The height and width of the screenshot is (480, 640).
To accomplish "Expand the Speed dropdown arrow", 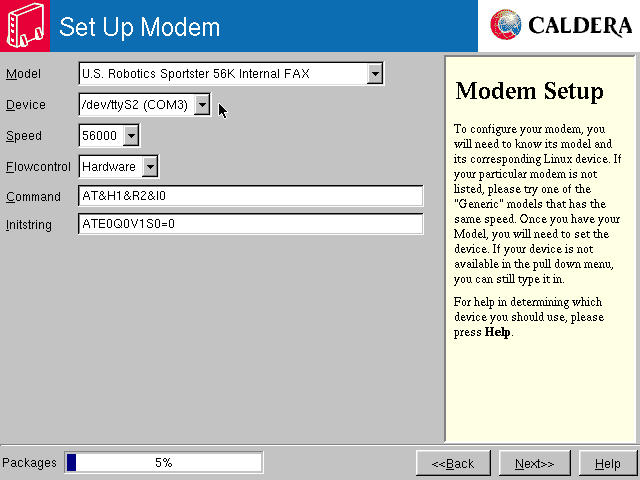I will click(131, 135).
